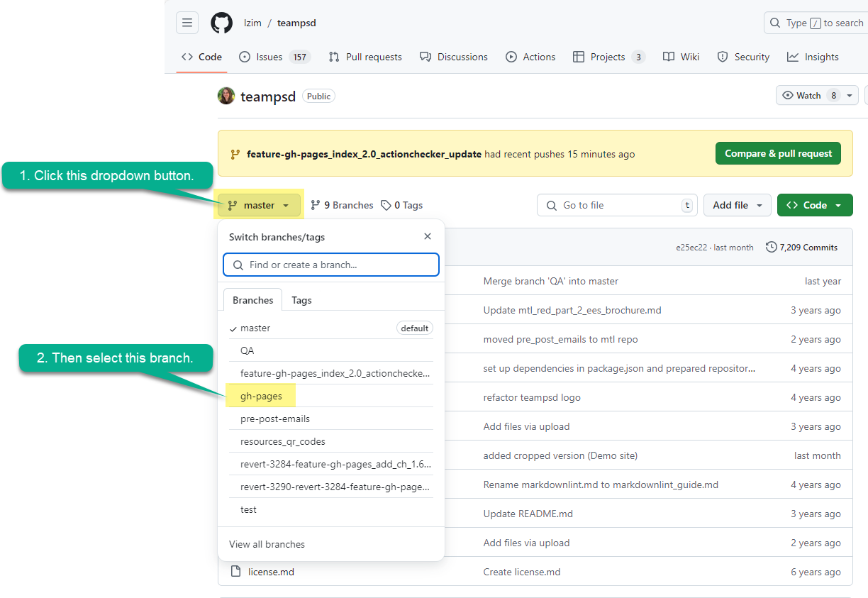Screen dimensions: 868x598
Task: Open the Watch options dropdown arrow
Action: tap(850, 95)
